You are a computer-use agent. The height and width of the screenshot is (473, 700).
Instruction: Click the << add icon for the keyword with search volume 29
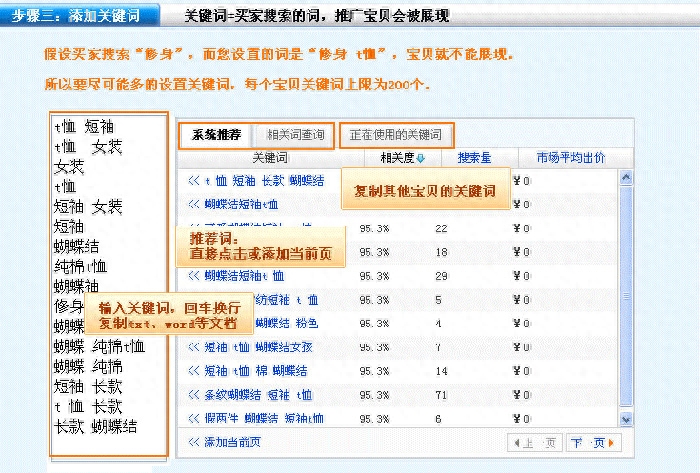point(193,276)
